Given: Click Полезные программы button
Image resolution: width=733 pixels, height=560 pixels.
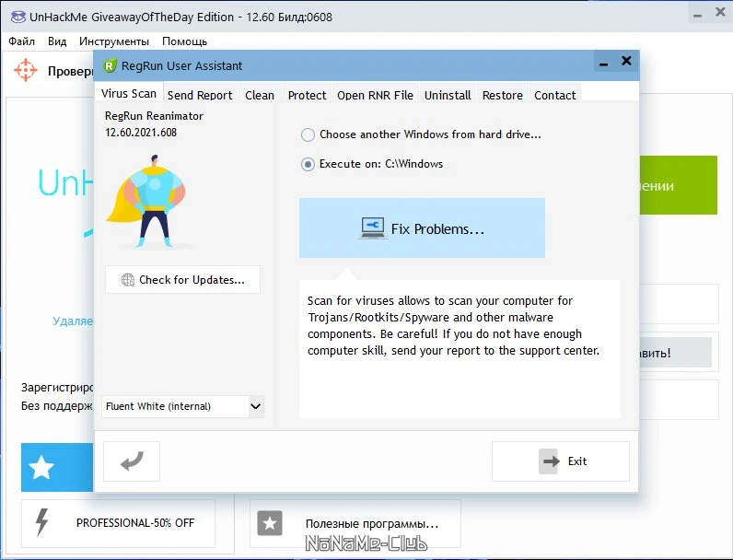Looking at the screenshot, I should (355, 523).
